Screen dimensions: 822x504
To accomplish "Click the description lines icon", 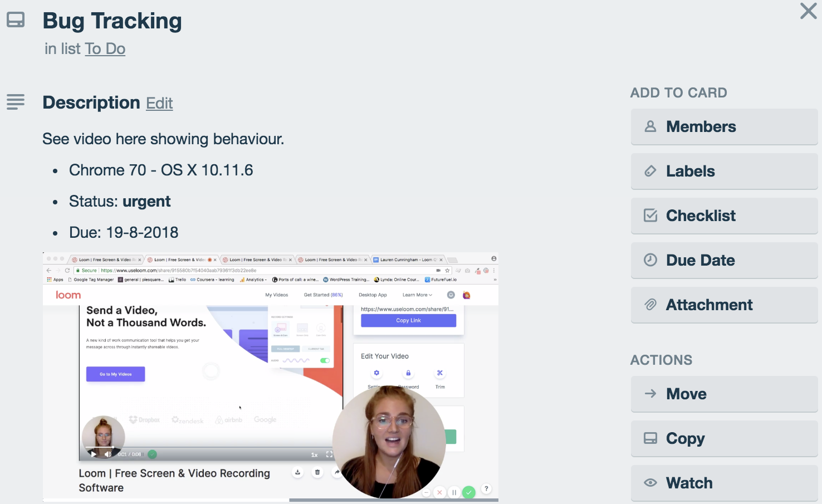I will click(x=16, y=102).
